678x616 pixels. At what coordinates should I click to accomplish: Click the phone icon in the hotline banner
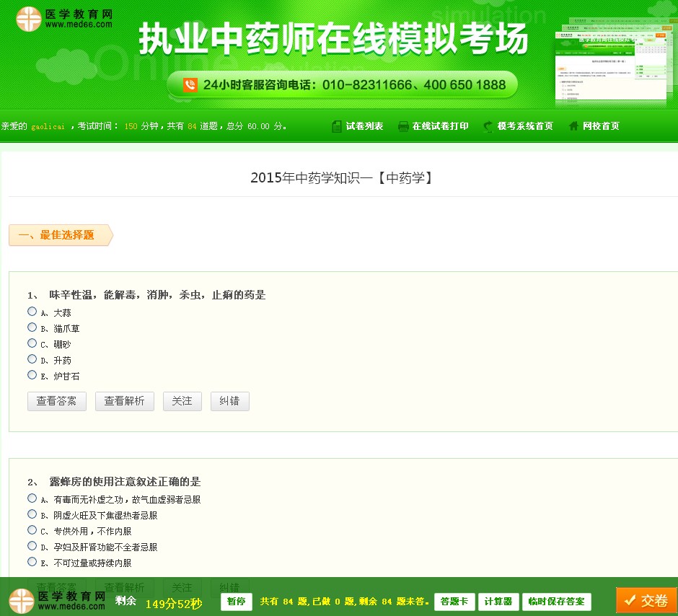coord(189,84)
